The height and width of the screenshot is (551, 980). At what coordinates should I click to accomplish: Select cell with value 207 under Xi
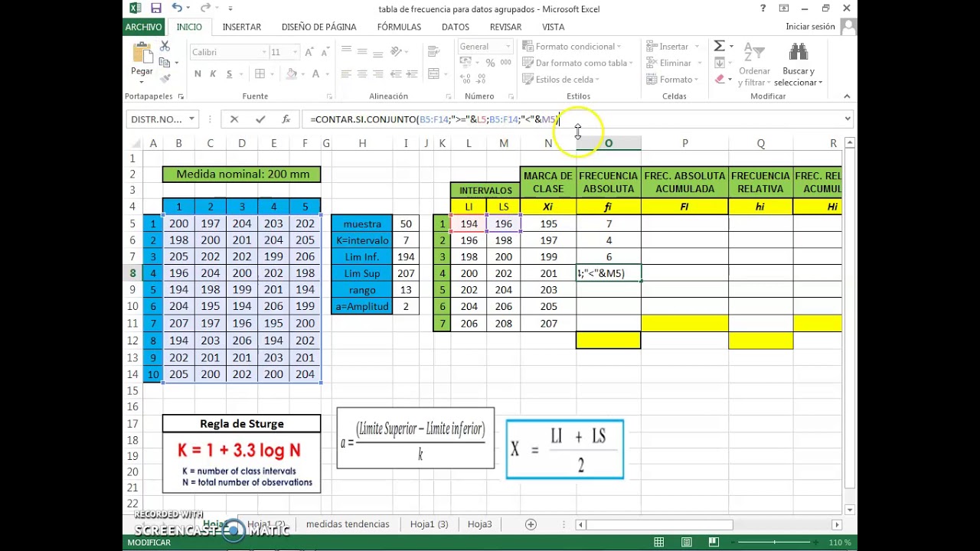pos(548,324)
